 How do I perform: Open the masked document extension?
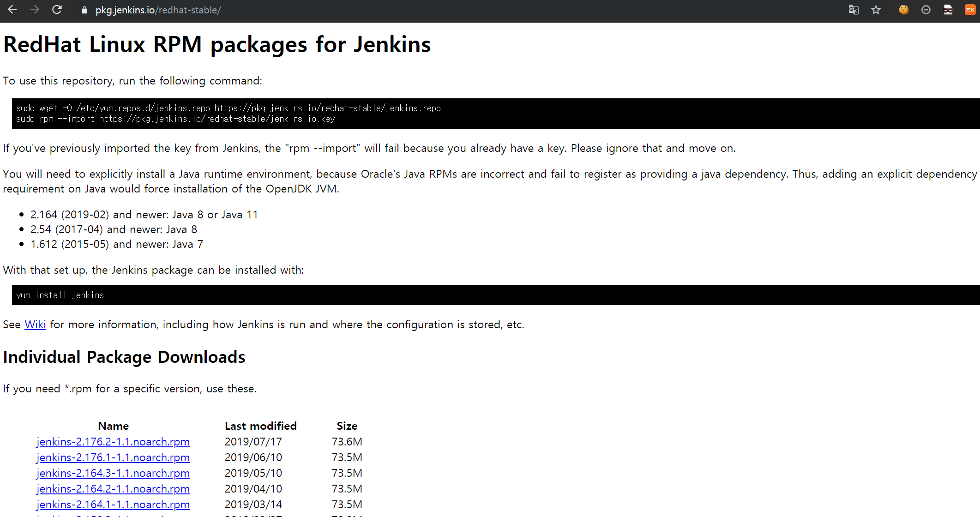point(948,10)
